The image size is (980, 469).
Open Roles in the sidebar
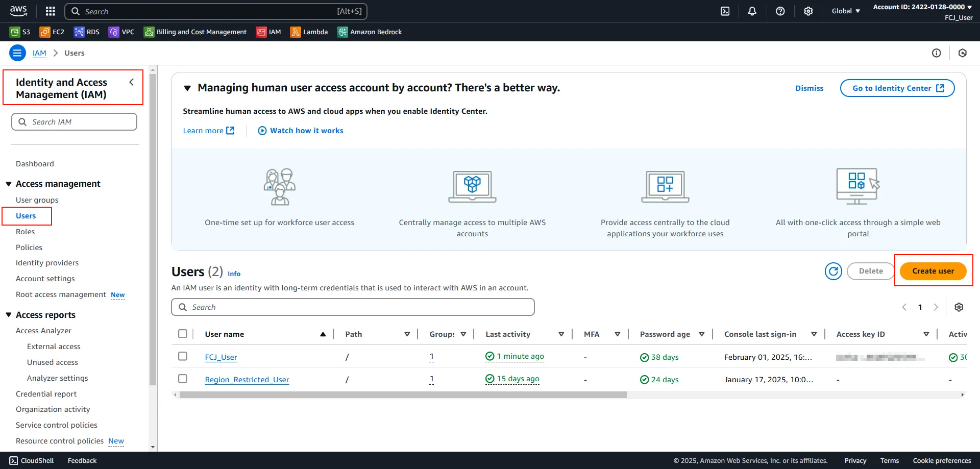[x=26, y=232]
